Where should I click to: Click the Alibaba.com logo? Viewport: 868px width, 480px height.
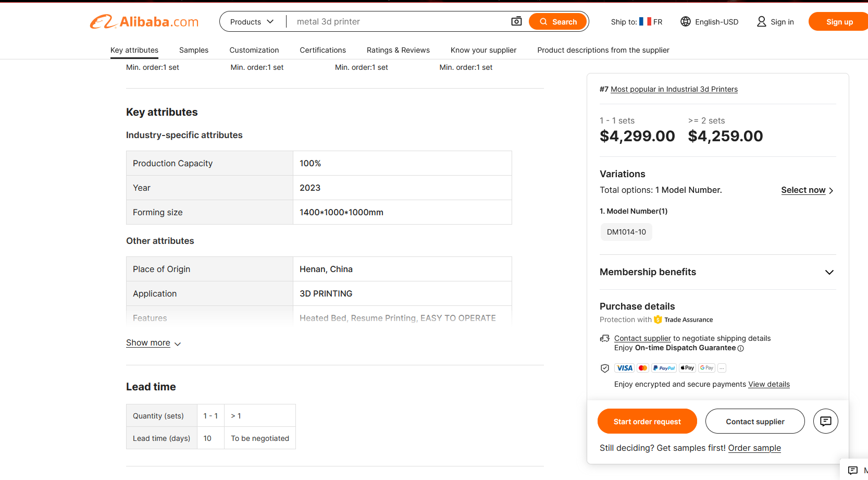click(144, 22)
